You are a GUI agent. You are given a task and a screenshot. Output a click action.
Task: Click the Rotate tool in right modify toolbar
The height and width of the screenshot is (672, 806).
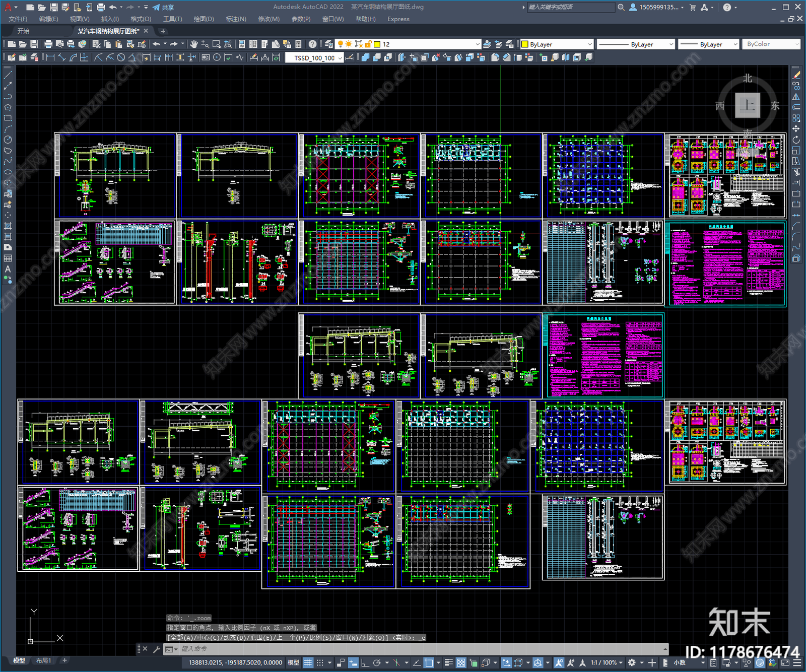click(796, 140)
